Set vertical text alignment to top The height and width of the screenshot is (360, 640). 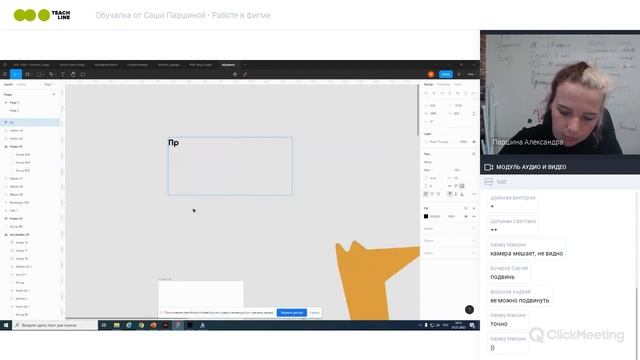coord(450,194)
